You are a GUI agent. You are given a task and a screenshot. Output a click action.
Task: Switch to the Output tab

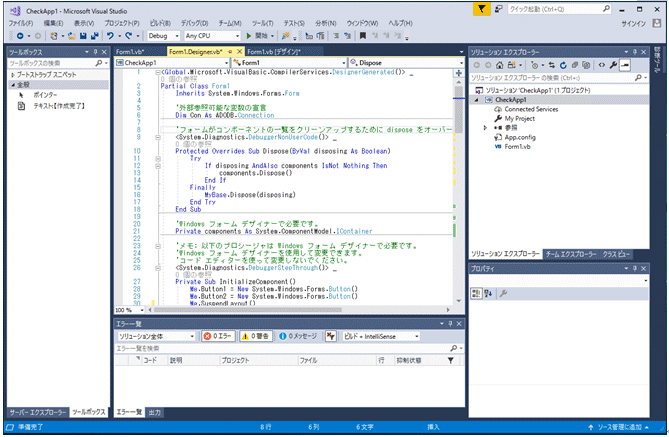pyautogui.click(x=154, y=412)
